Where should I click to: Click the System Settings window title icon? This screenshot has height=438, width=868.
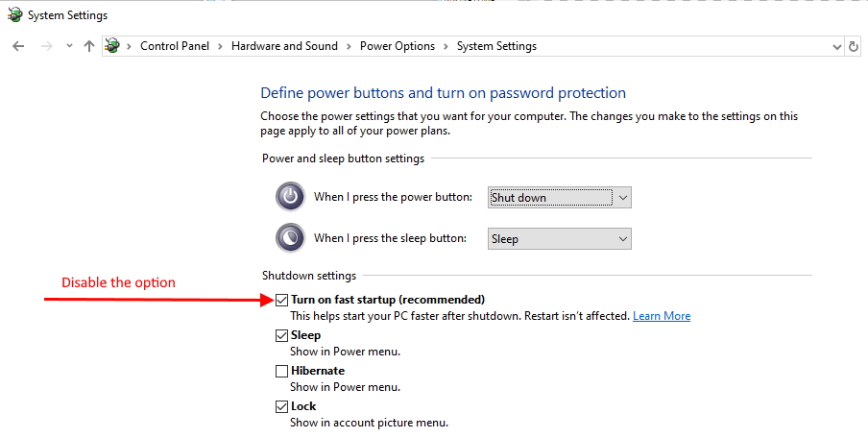point(14,15)
